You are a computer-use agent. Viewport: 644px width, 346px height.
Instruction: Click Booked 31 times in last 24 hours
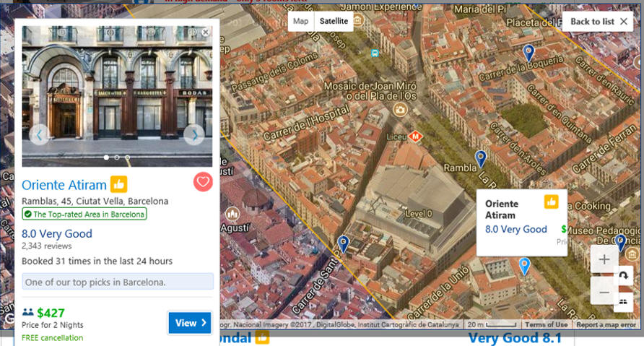pyautogui.click(x=97, y=261)
